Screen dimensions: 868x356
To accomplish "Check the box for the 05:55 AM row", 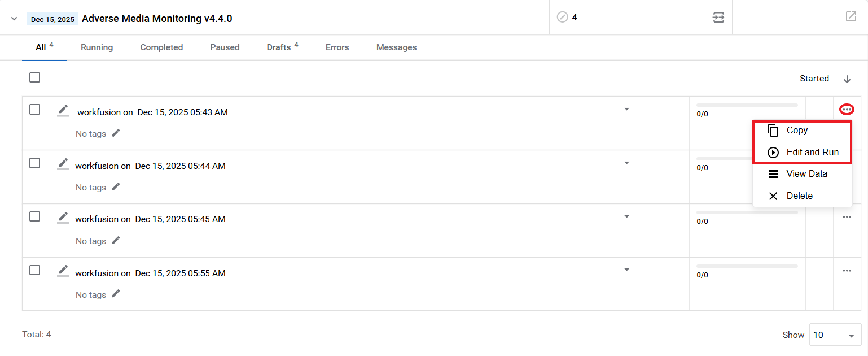I will tap(35, 270).
